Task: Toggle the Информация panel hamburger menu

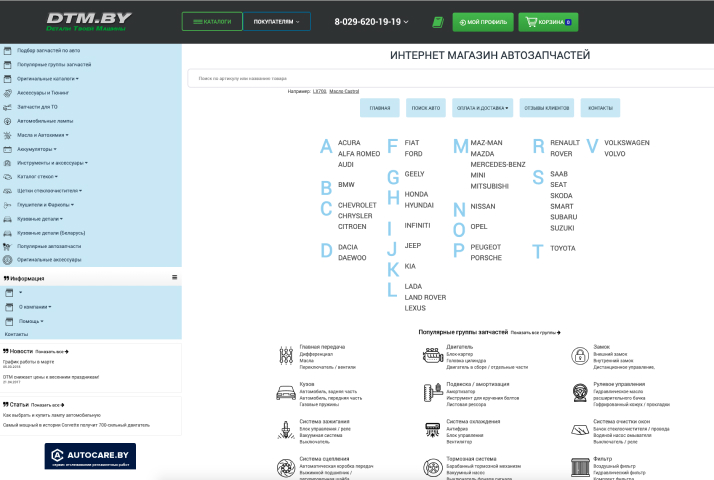Action: click(x=175, y=277)
